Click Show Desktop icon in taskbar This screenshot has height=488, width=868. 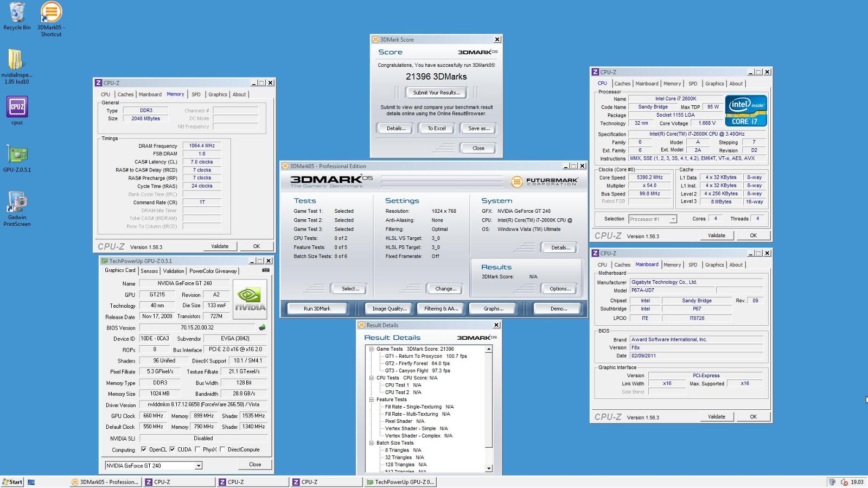coord(31,482)
